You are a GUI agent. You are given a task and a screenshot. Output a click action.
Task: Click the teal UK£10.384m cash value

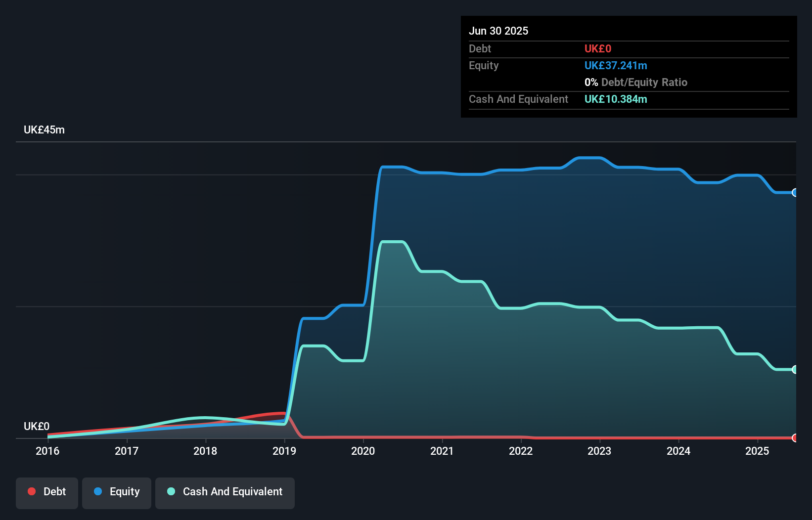pyautogui.click(x=616, y=99)
